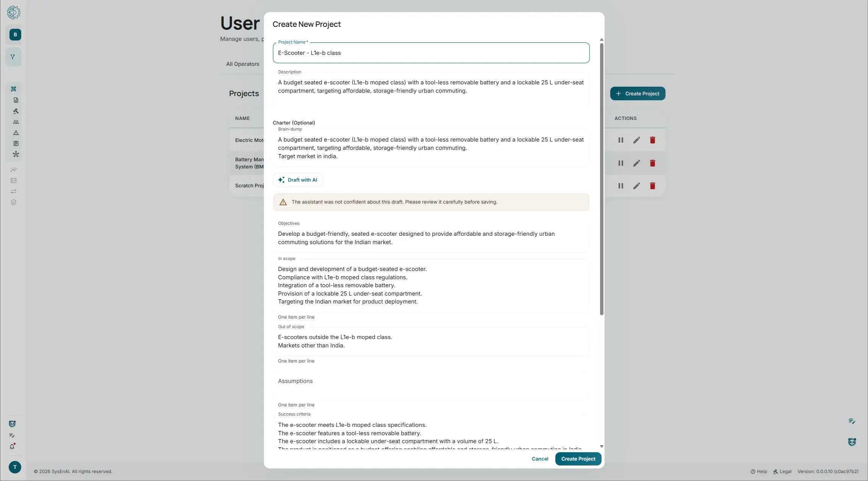Select the crossed tools design icon

14,89
